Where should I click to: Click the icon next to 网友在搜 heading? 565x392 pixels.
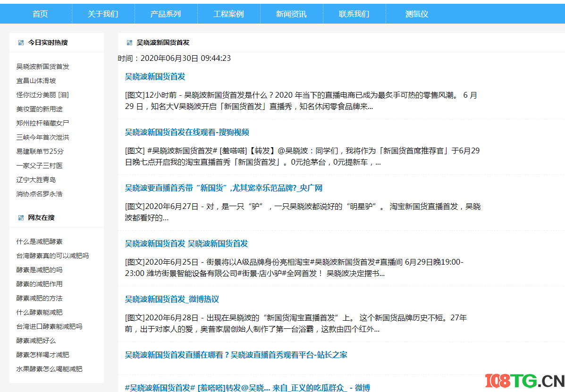20,217
